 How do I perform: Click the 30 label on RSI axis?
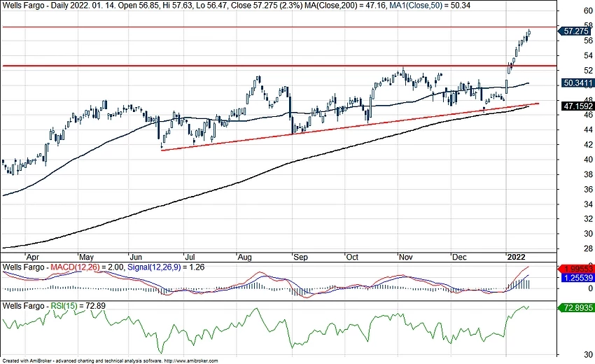588,354
